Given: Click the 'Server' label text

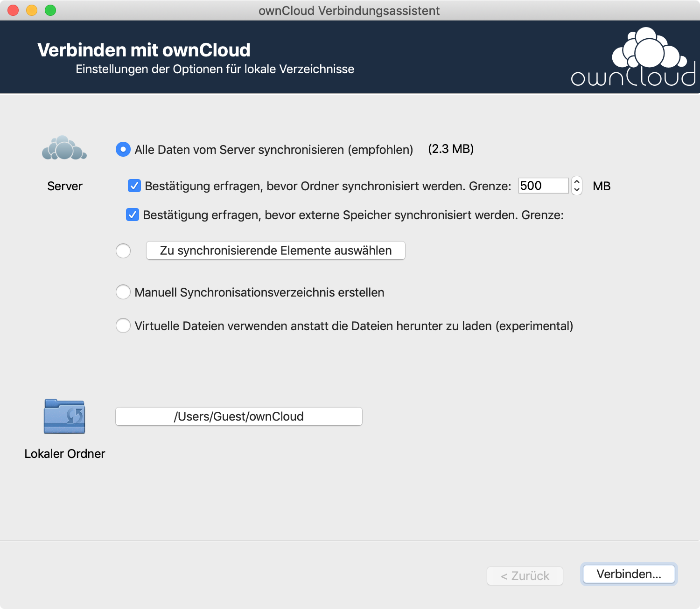Looking at the screenshot, I should point(65,186).
